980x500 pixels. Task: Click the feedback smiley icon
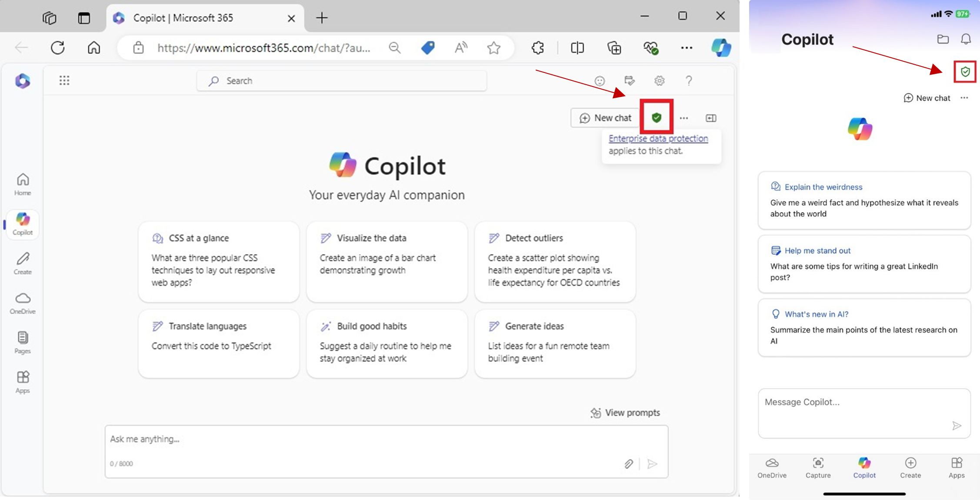(600, 81)
